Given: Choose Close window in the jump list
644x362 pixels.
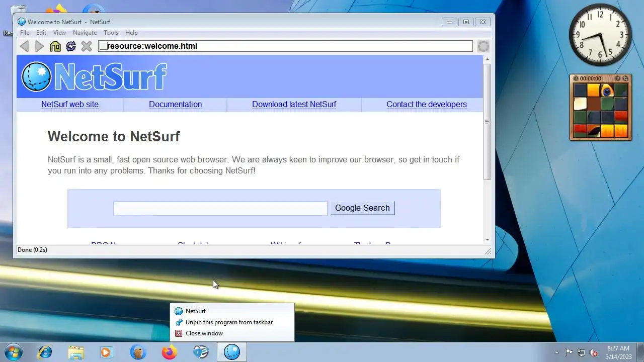Looking at the screenshot, I should pyautogui.click(x=232, y=333).
